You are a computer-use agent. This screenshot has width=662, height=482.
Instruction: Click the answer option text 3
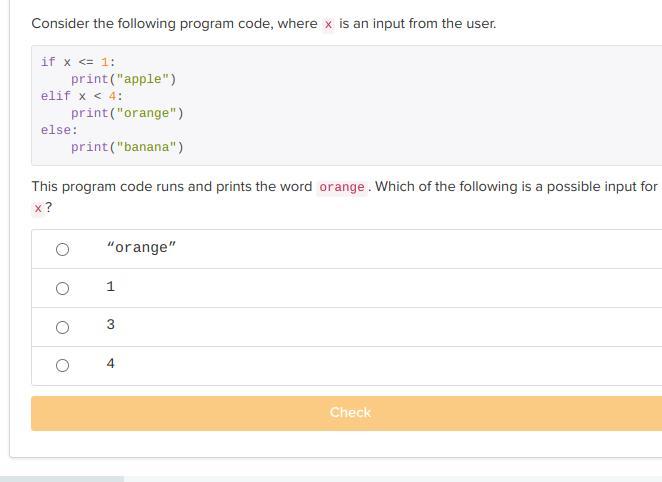tap(110, 325)
